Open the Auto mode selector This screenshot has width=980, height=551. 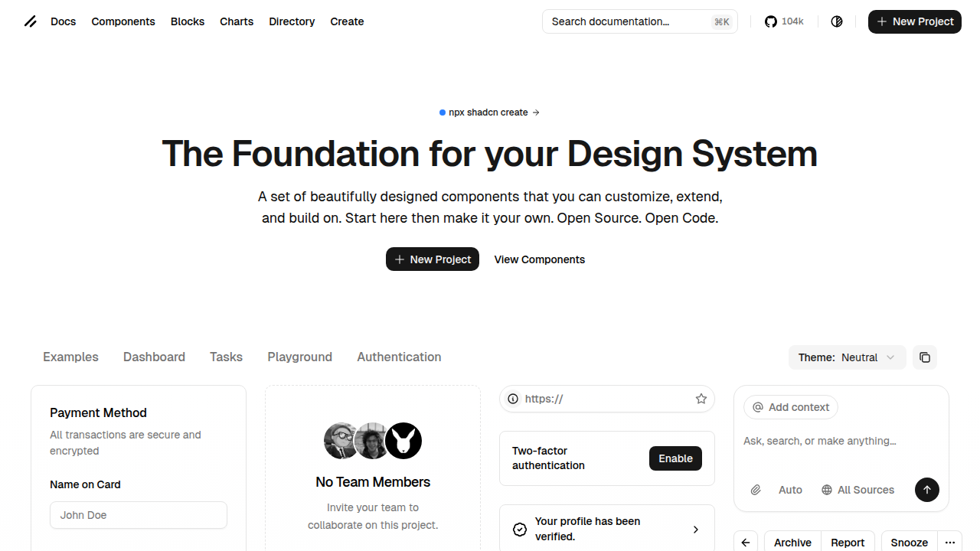coord(790,490)
